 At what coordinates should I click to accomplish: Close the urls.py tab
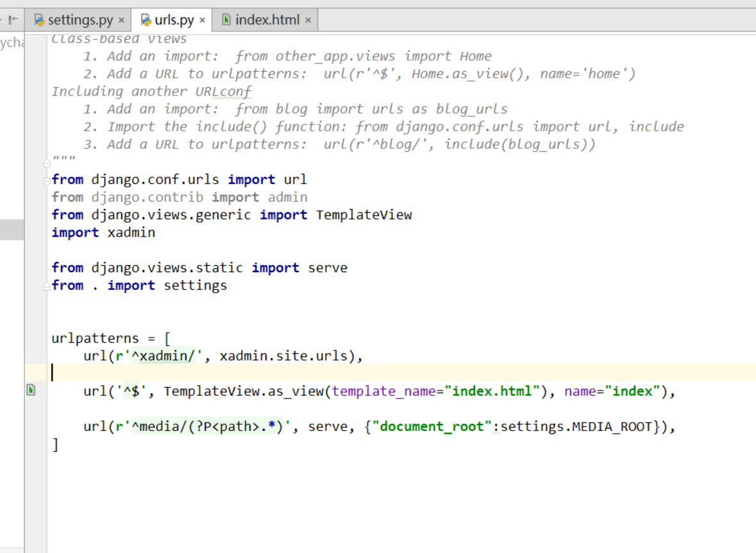(x=203, y=21)
